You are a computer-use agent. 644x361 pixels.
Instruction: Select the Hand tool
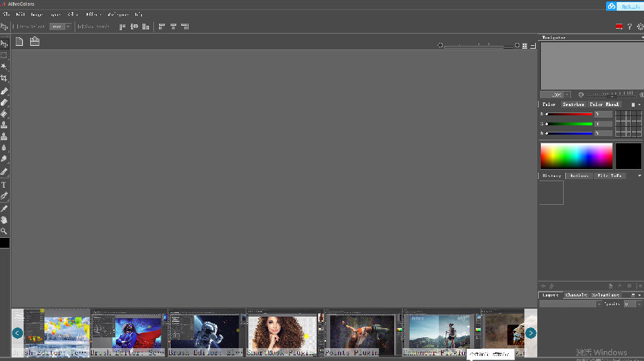tap(4, 220)
